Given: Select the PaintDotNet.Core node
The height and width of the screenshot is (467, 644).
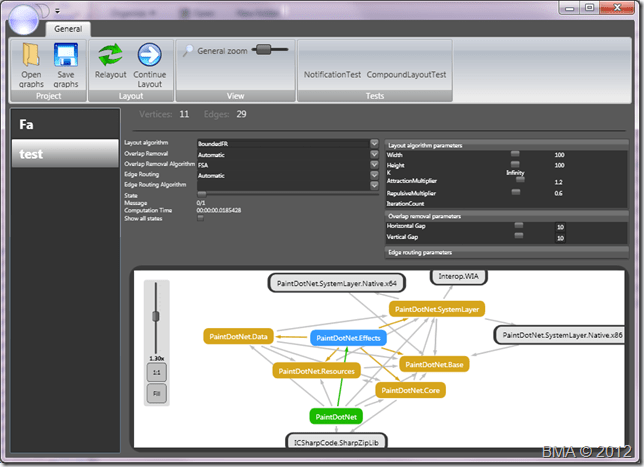Looking at the screenshot, I should (x=410, y=391).
